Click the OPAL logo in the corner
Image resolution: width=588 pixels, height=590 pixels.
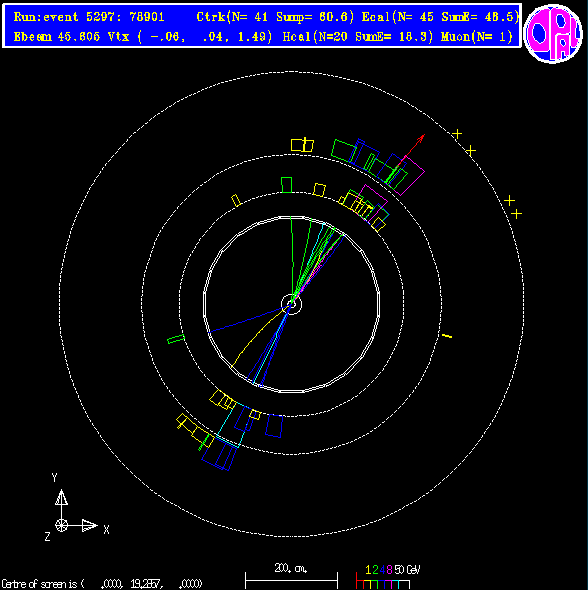click(553, 33)
